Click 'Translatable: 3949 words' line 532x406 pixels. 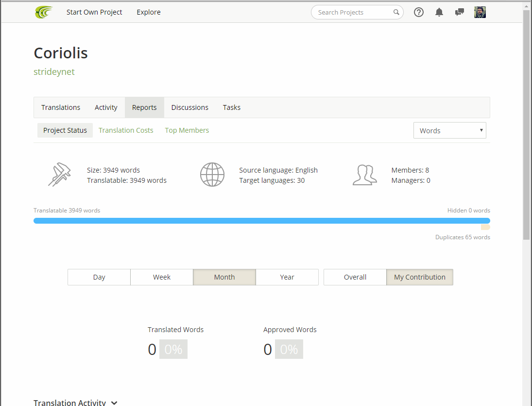pos(126,180)
